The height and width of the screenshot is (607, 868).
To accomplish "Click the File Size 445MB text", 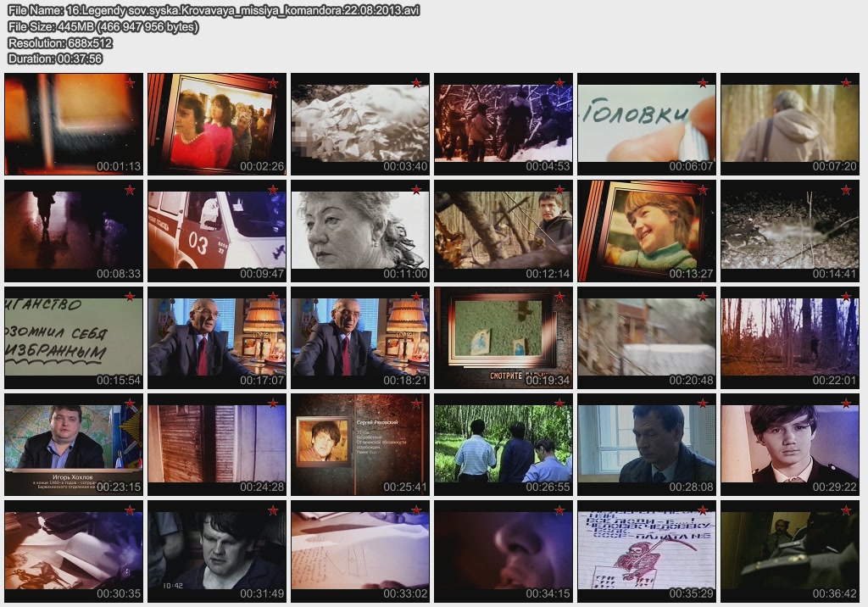I will tap(103, 26).
